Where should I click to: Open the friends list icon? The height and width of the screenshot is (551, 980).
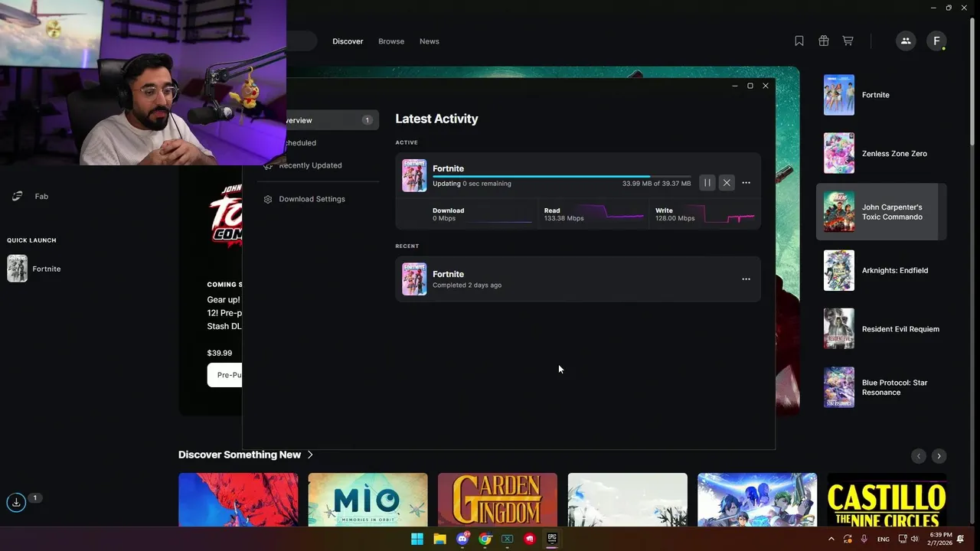coord(906,41)
